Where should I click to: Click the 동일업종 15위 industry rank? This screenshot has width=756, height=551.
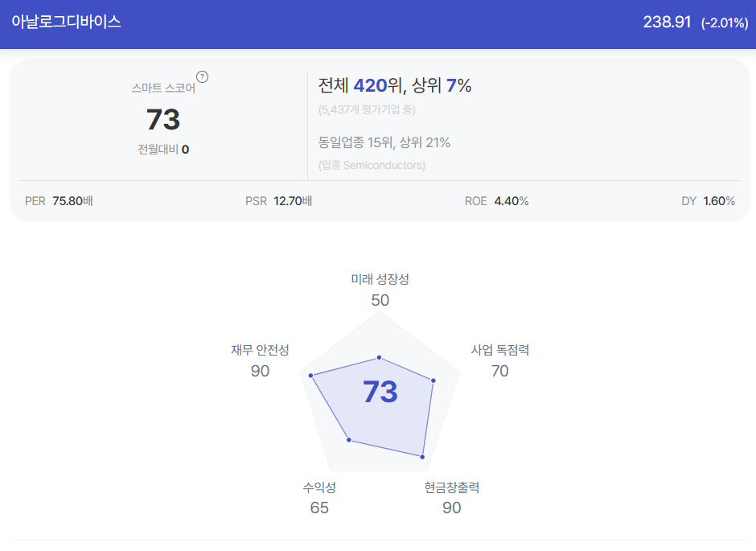355,142
